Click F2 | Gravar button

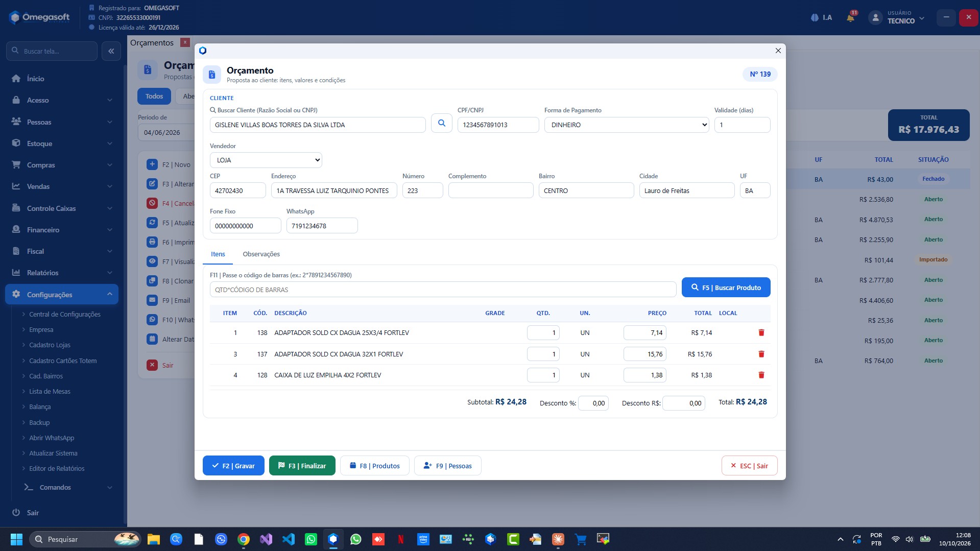pyautogui.click(x=233, y=466)
